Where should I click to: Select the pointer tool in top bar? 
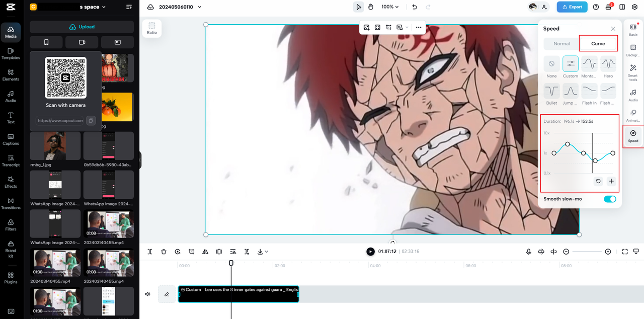point(358,7)
